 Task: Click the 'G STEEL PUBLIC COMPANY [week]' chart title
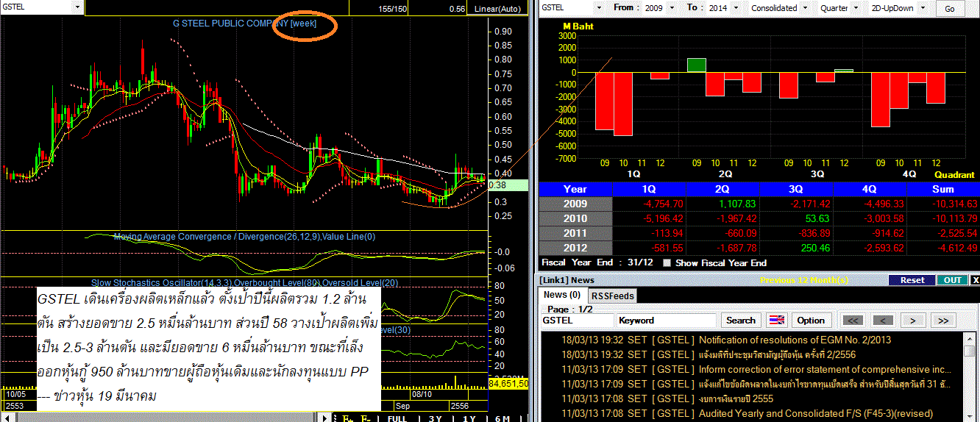pos(245,24)
